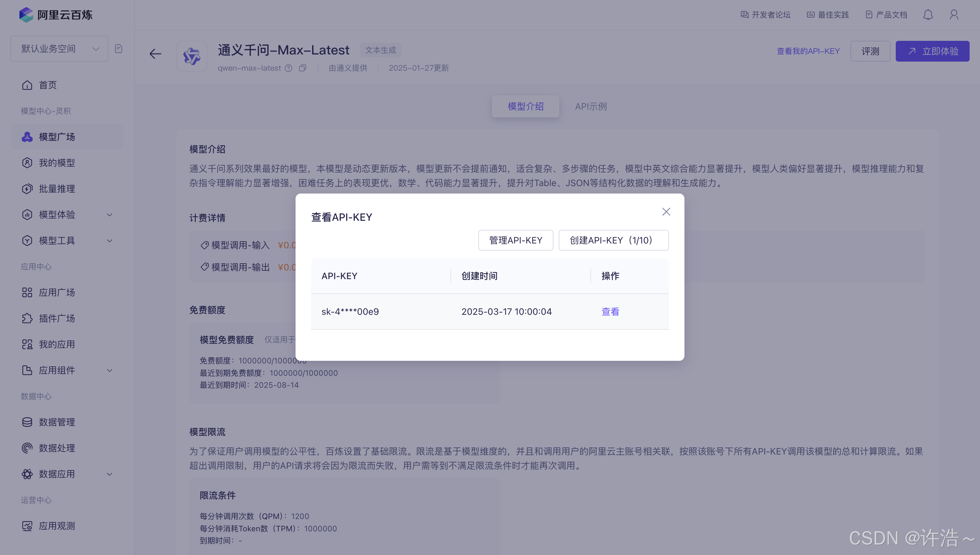Viewport: 980px width, 555px height.
Task: Click the notification bell icon
Action: click(x=928, y=15)
